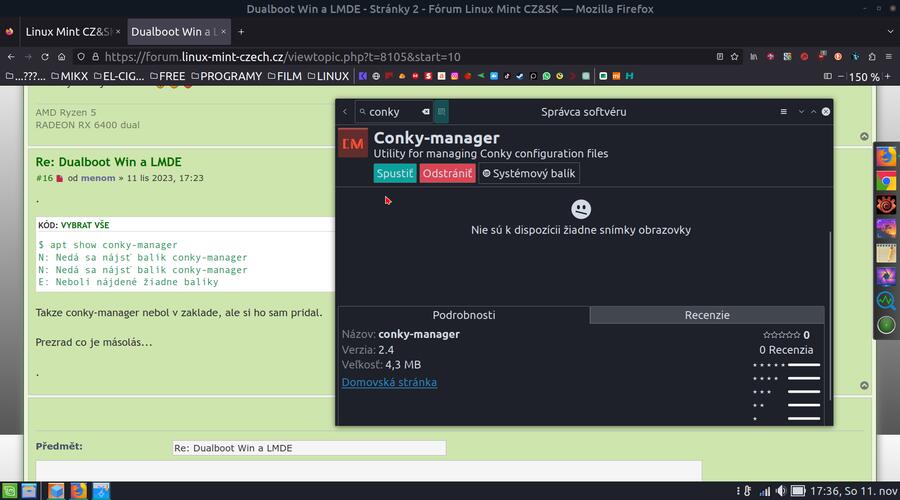
Task: Click the Předmět subject input field
Action: point(308,447)
